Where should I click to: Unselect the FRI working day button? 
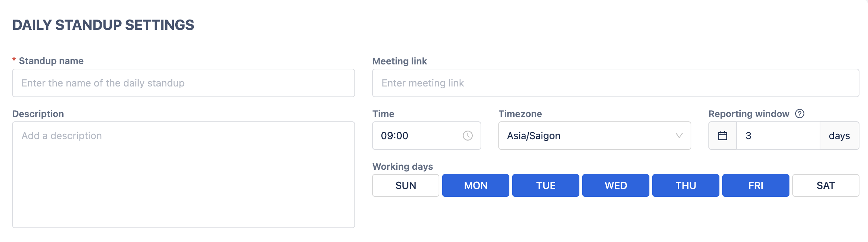tap(756, 185)
